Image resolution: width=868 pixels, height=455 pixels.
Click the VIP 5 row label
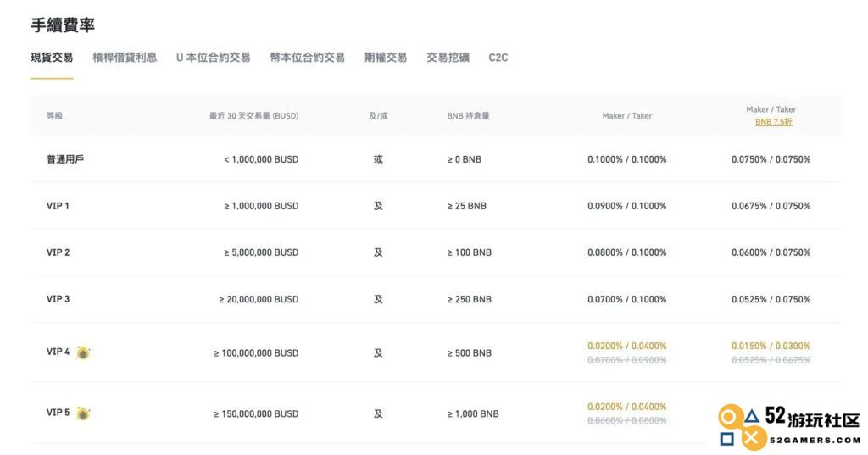click(58, 413)
